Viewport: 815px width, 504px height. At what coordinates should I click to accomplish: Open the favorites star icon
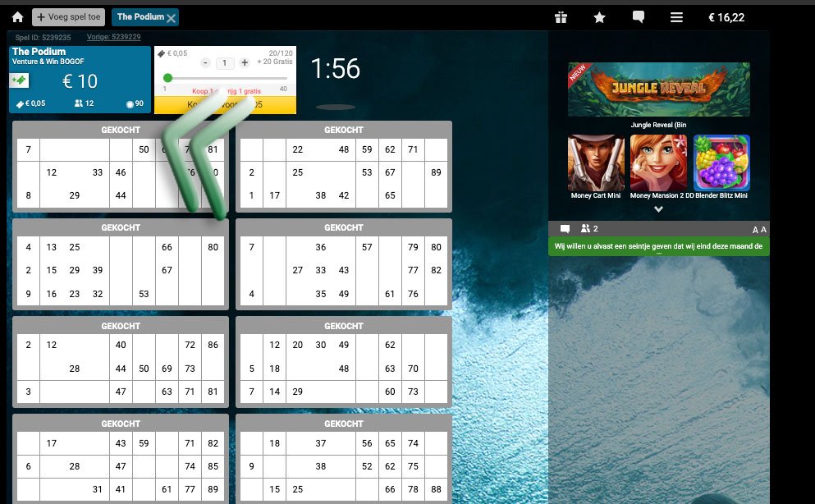[x=599, y=18]
